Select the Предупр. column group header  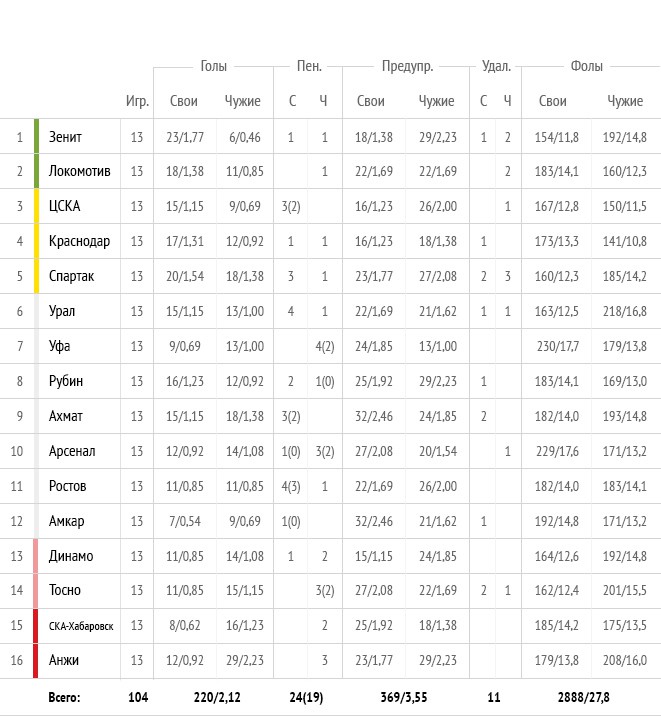point(406,66)
